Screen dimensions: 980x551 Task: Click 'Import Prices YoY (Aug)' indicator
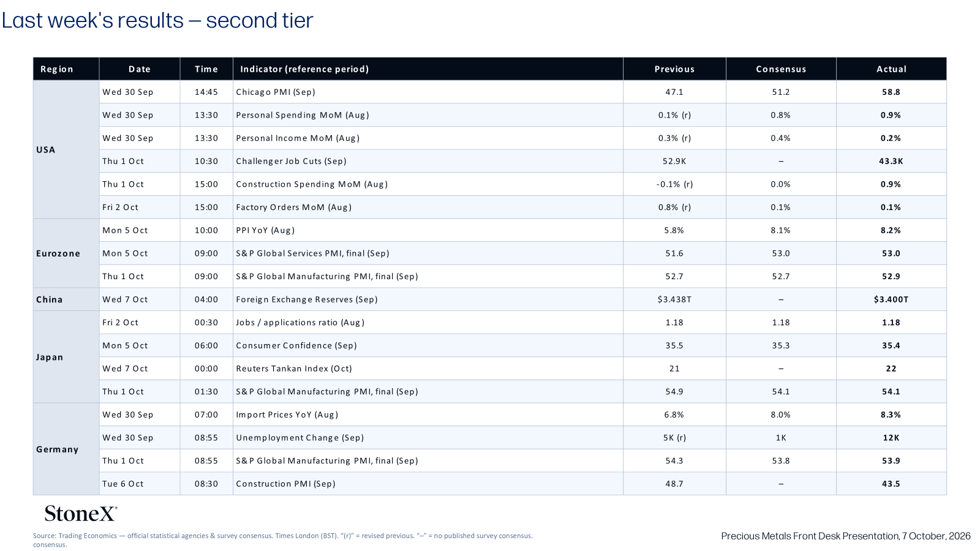point(287,414)
